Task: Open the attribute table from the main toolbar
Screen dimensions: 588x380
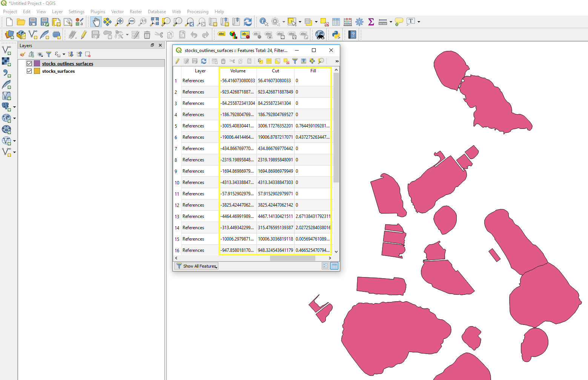Action: [336, 22]
